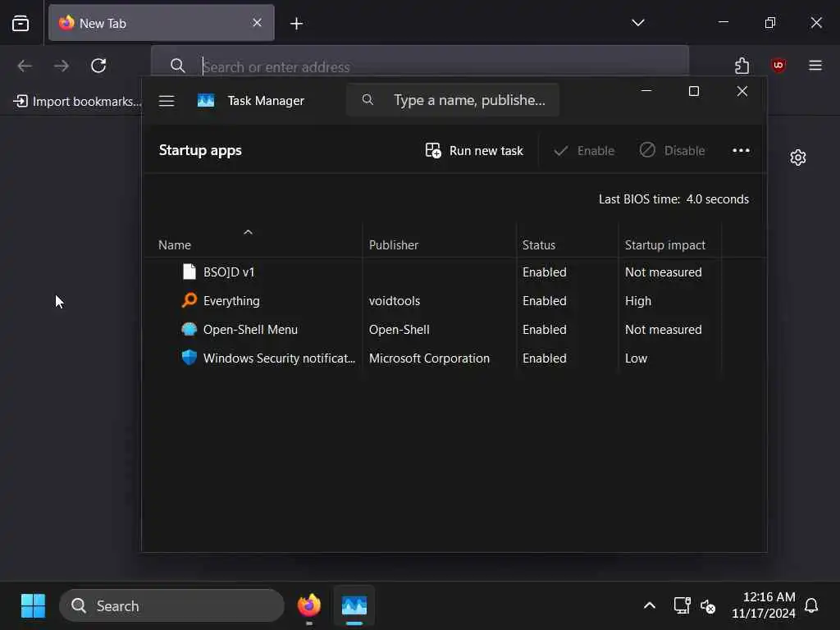Click Last BIOS time 4.0 seconds text
840x630 pixels.
673,199
